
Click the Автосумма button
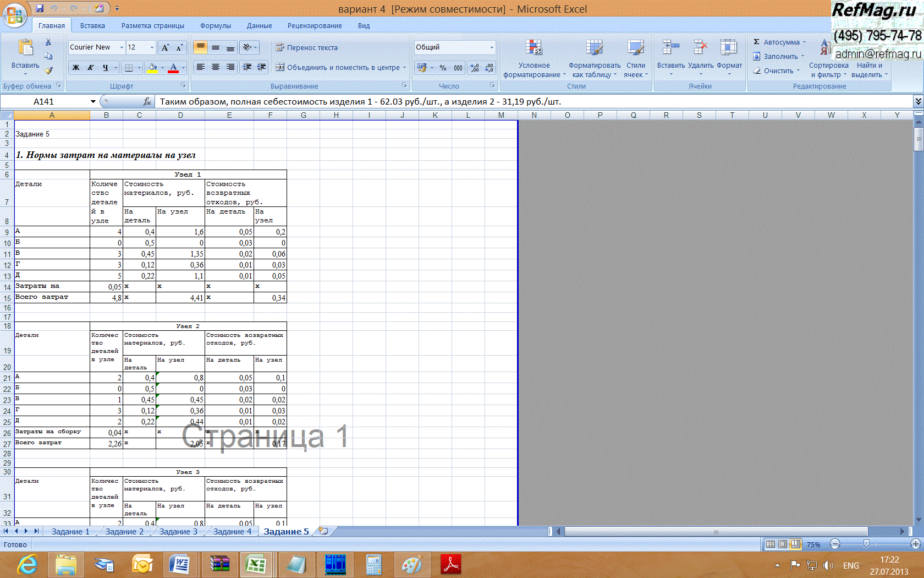780,42
